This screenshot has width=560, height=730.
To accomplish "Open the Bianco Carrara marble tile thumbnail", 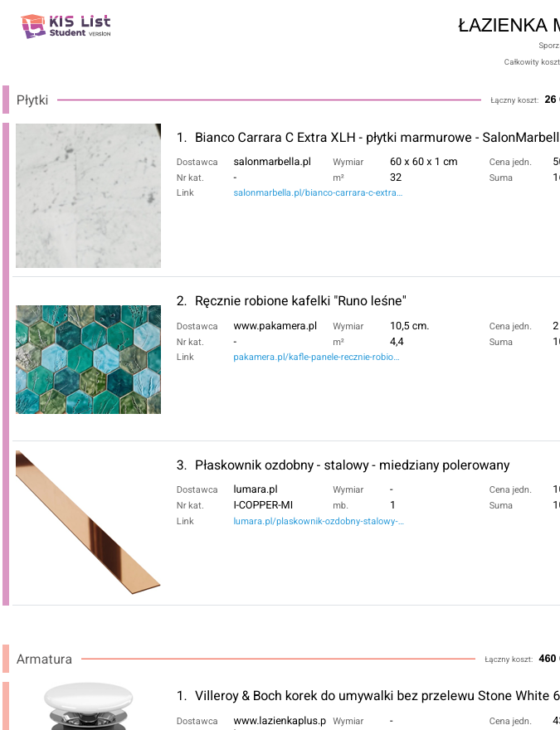I will [x=88, y=196].
